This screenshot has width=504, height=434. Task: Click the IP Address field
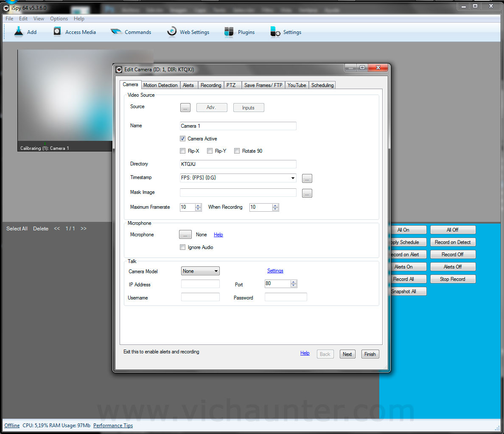pyautogui.click(x=200, y=284)
